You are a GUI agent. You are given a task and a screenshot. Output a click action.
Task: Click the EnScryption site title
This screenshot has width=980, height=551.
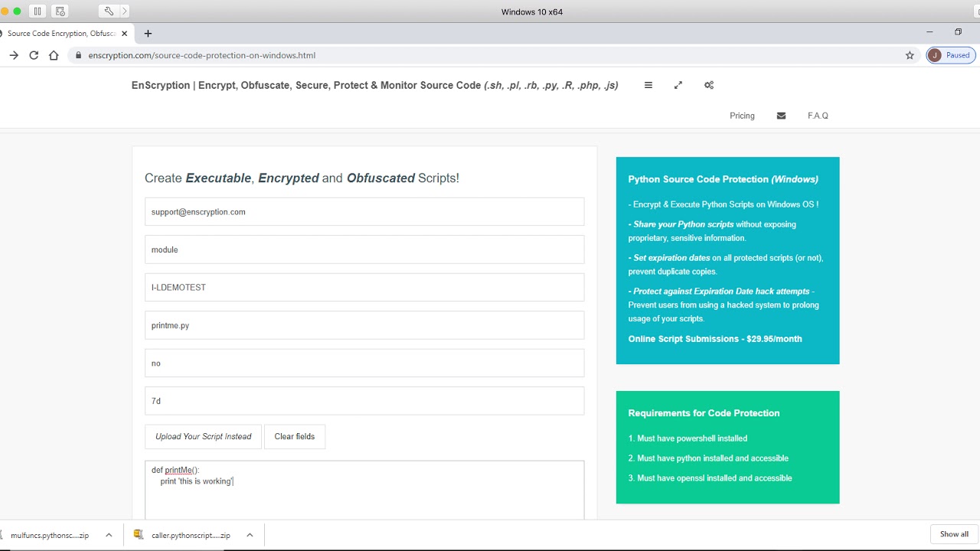pyautogui.click(x=375, y=85)
